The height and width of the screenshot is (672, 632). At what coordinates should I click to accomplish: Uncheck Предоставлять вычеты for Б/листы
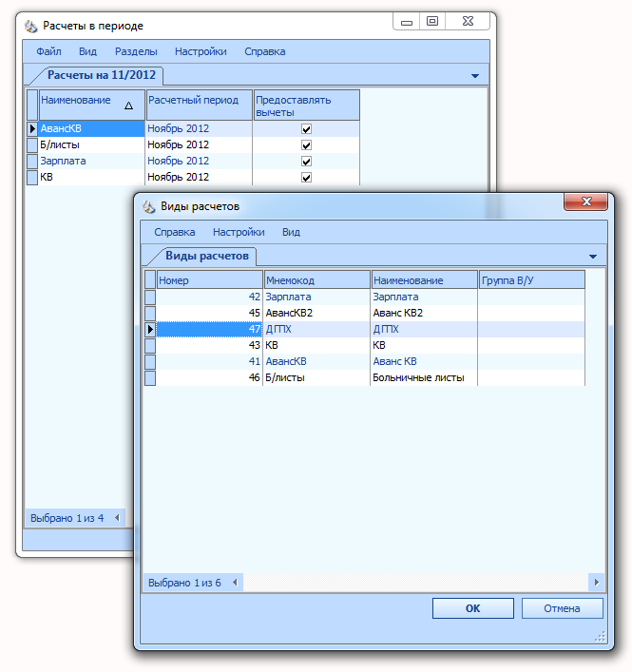[306, 145]
